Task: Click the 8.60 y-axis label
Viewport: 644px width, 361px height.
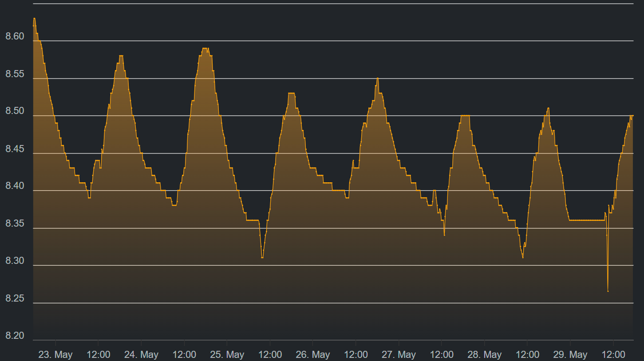Action: (15, 36)
